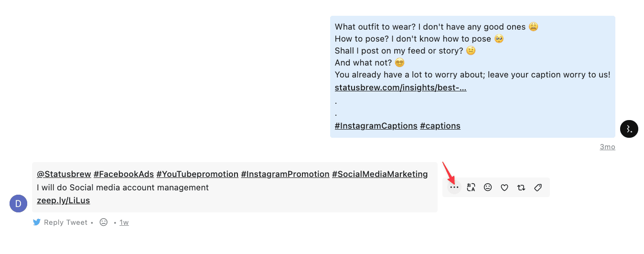Open the @Statusbrew mention

point(64,174)
